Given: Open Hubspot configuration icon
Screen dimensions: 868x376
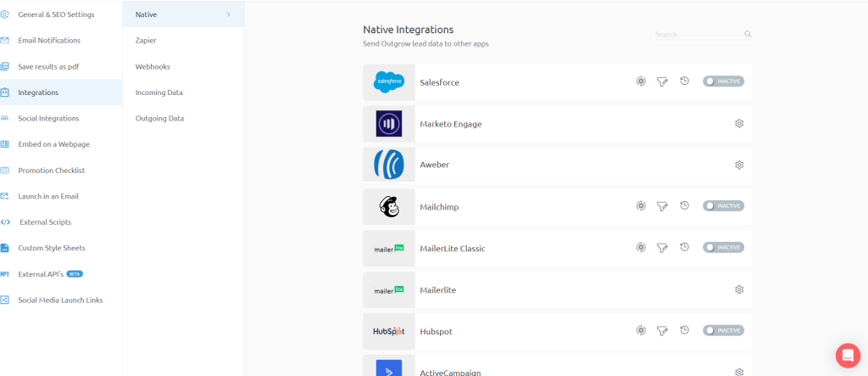Looking at the screenshot, I should tap(641, 330).
